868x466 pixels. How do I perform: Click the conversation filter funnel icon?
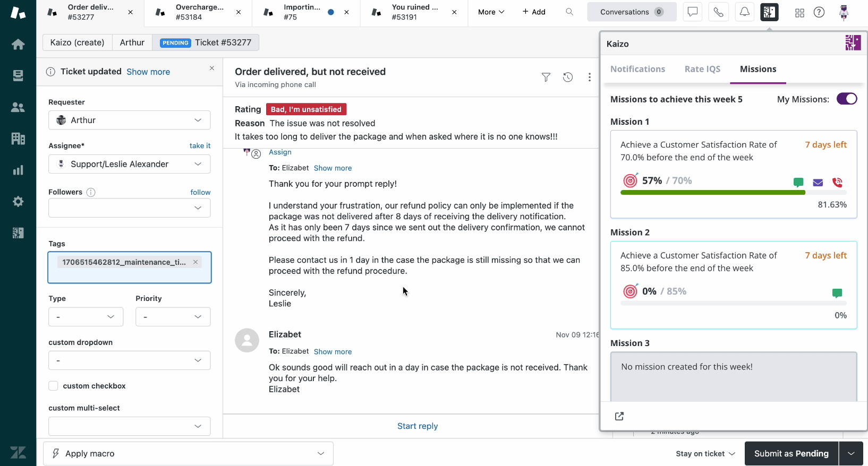coord(546,77)
